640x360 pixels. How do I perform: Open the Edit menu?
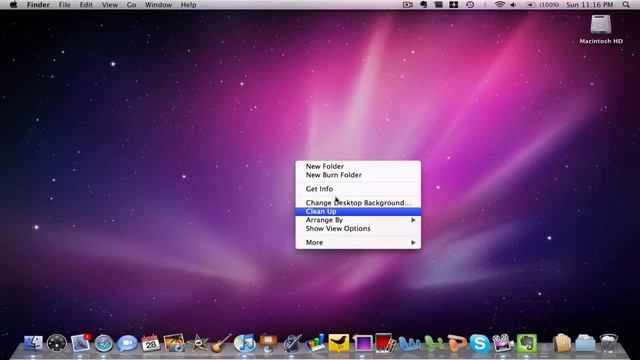(x=86, y=5)
